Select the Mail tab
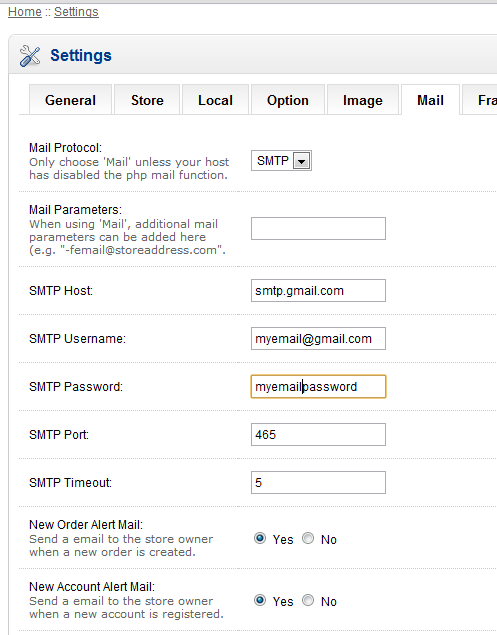Screen dimensions: 497x635 click(x=430, y=100)
